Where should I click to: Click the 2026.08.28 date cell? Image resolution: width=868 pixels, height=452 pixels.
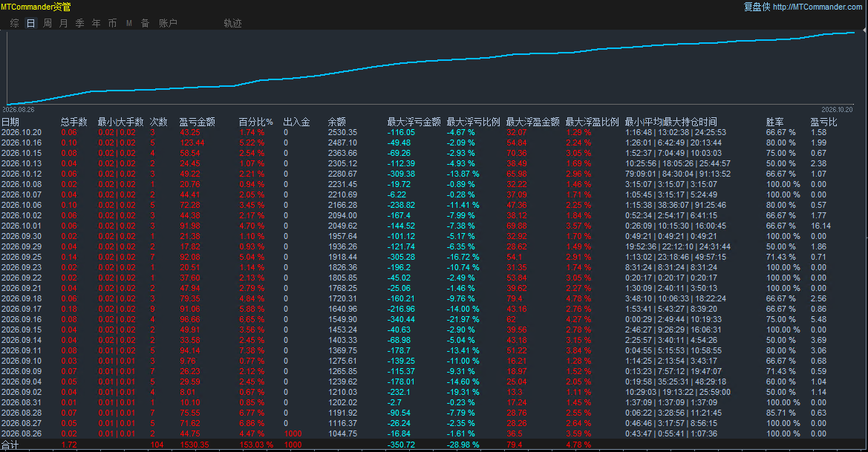tap(22, 413)
